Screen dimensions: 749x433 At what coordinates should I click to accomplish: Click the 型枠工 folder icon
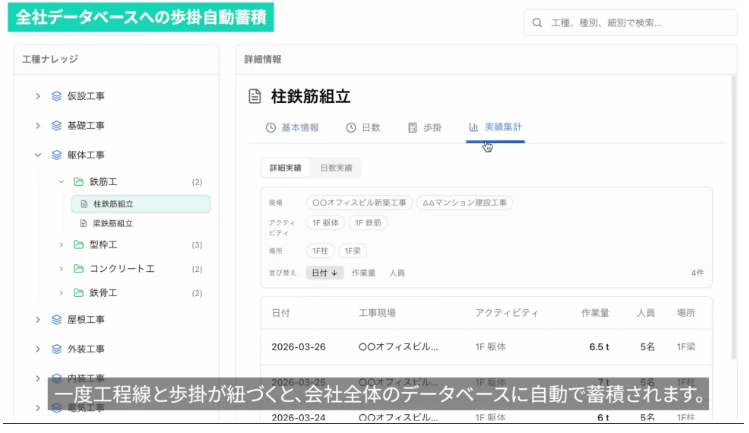click(78, 245)
